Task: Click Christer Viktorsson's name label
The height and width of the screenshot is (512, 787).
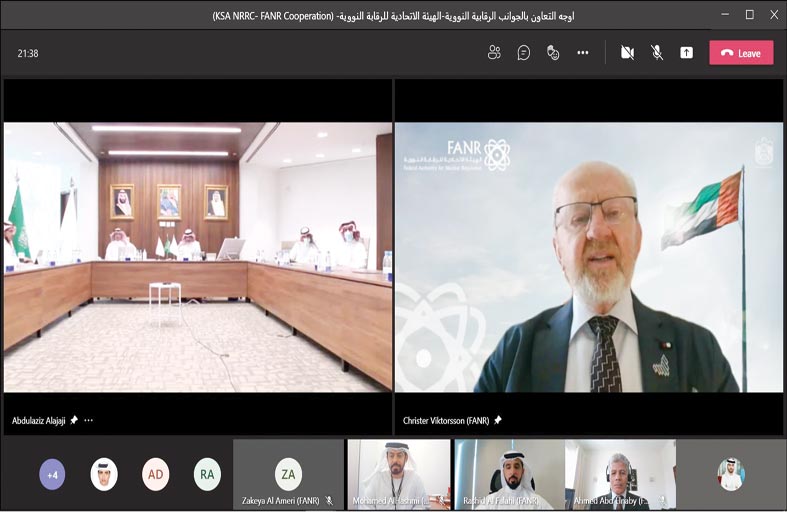Action: pyautogui.click(x=445, y=420)
